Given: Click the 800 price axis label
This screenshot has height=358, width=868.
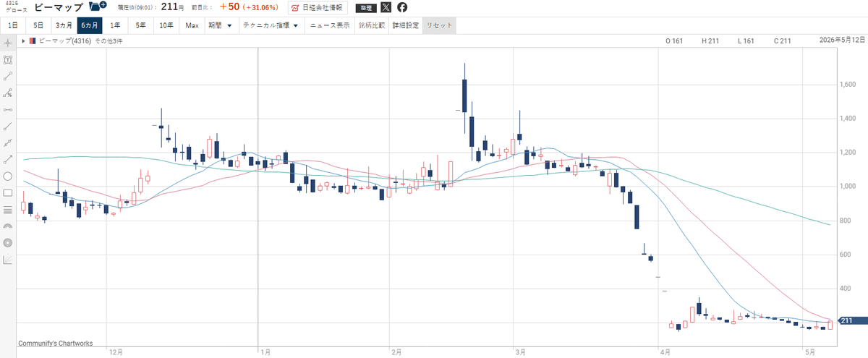Looking at the screenshot, I should pos(844,221).
